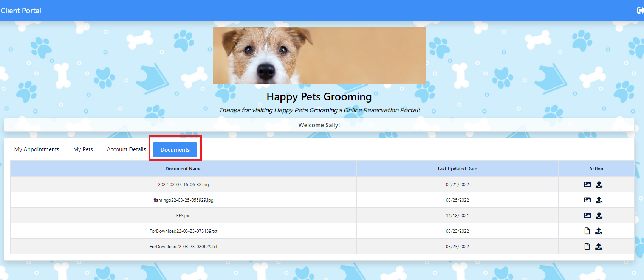Click the Action column header
This screenshot has width=644, height=280.
click(596, 169)
